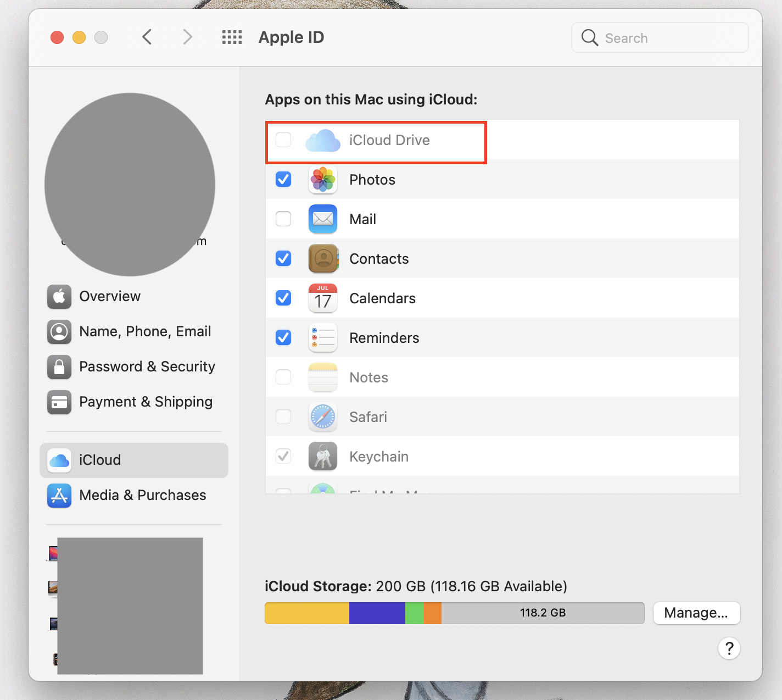Uncheck the Reminders checkbox
Screen dimensions: 782x700
(283, 338)
